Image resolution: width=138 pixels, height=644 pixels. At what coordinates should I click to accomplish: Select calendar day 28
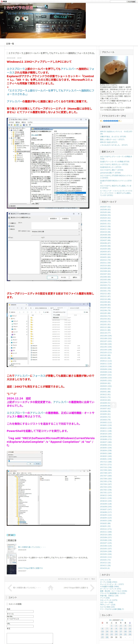tap(107, 637)
